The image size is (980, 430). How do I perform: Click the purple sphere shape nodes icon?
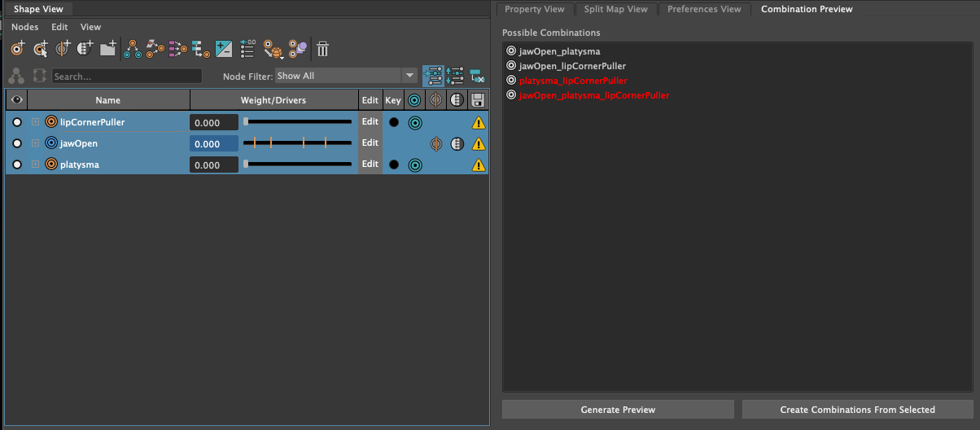(x=297, y=49)
